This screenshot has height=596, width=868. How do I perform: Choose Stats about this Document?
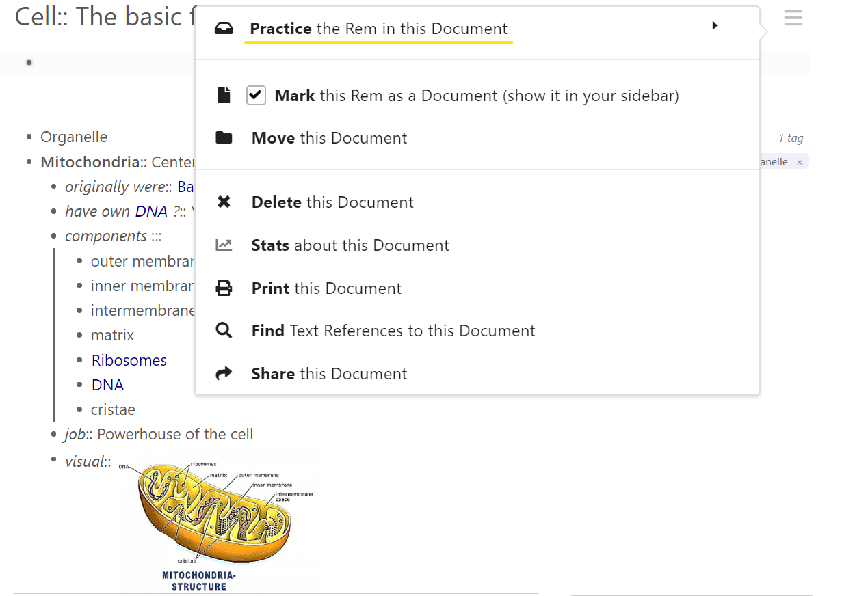(350, 245)
